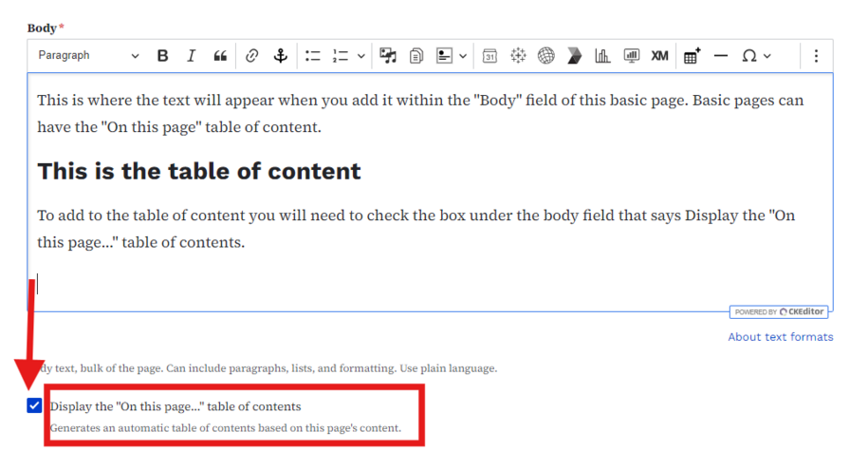
Task: Insert a block quote
Action: (220, 56)
